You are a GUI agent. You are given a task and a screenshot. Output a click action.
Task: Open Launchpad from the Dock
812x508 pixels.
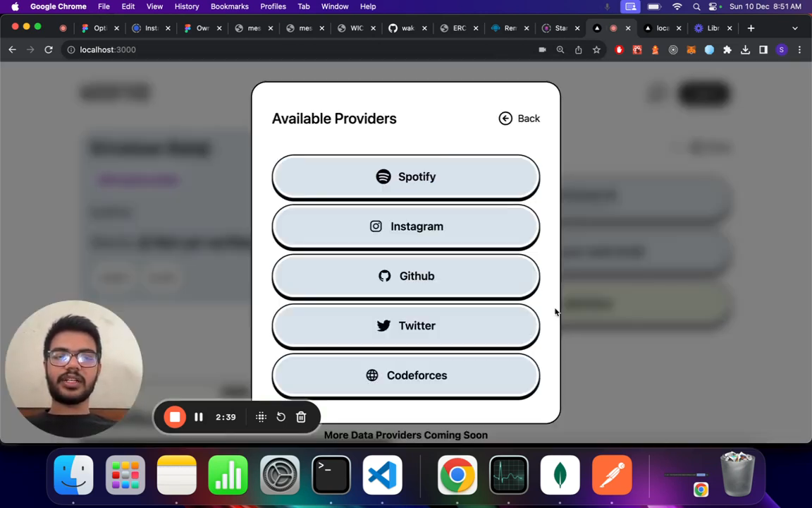point(125,475)
